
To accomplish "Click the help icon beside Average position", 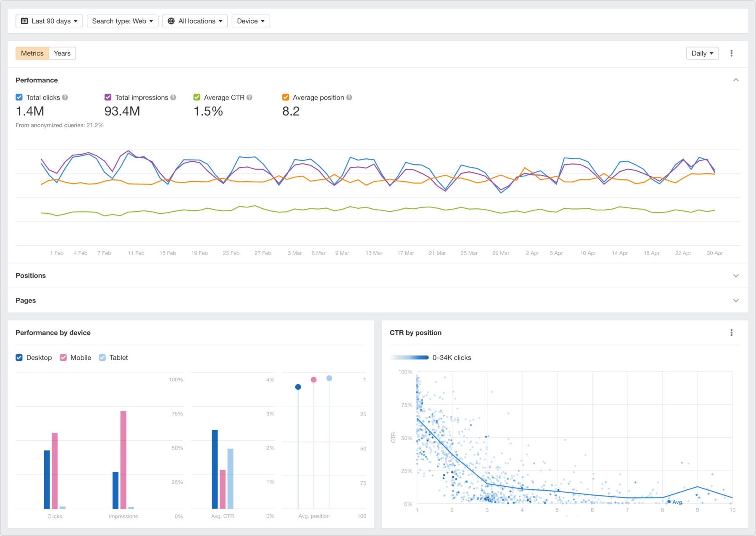I will [x=349, y=97].
